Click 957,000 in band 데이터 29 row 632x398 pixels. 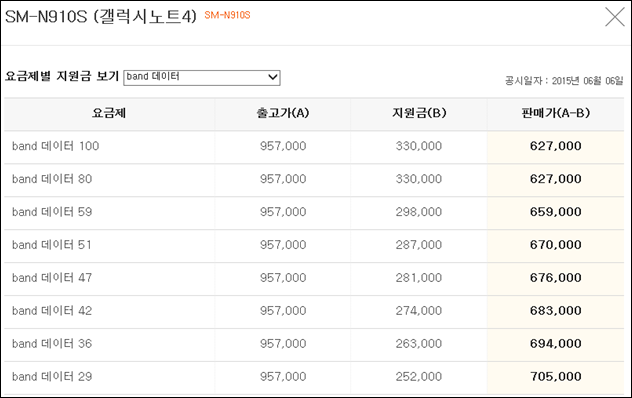283,377
